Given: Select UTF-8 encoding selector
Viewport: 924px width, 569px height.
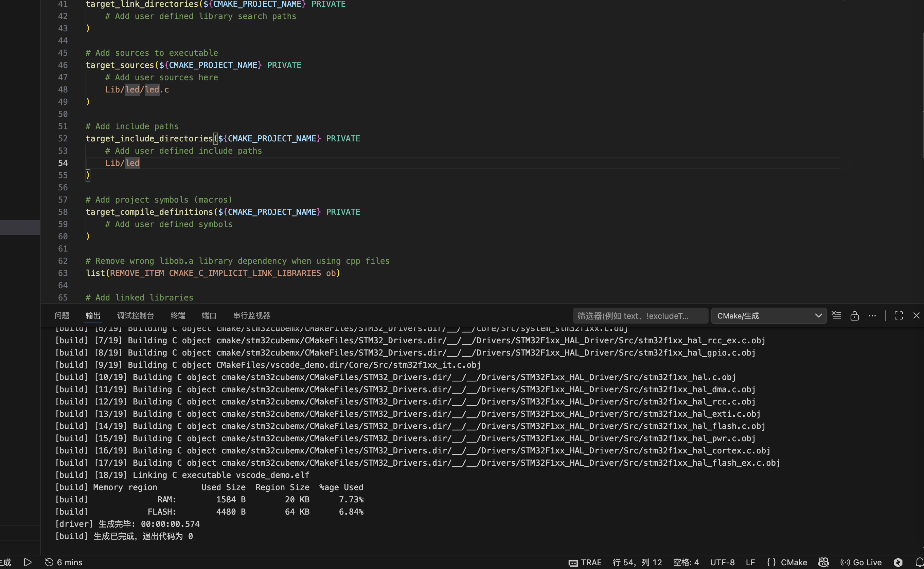Looking at the screenshot, I should click(x=722, y=562).
